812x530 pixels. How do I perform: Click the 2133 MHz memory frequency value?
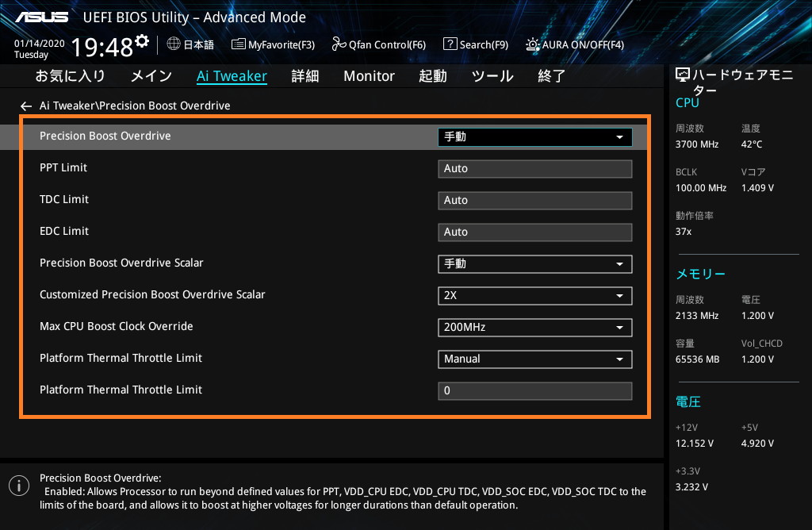coord(697,316)
